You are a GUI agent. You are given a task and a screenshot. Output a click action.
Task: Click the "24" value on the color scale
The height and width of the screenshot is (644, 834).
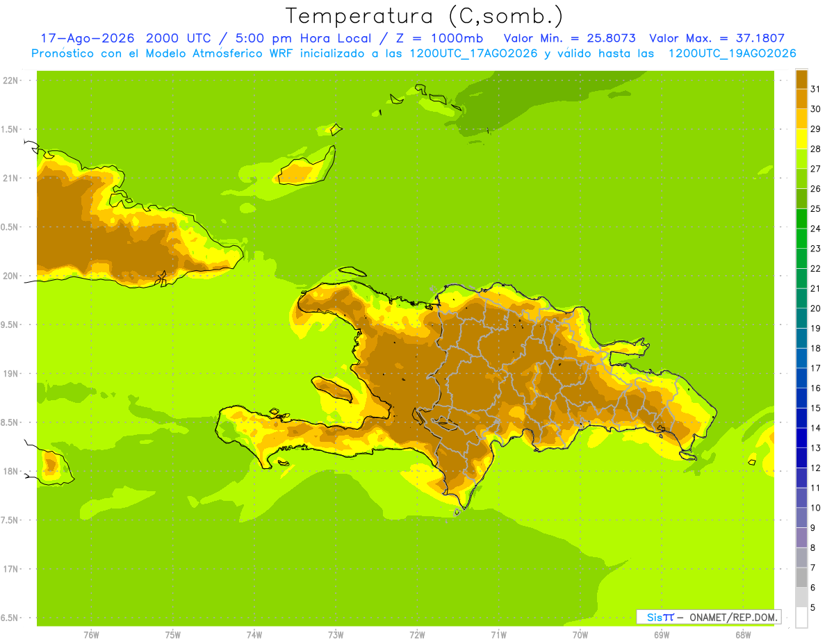[x=816, y=229]
